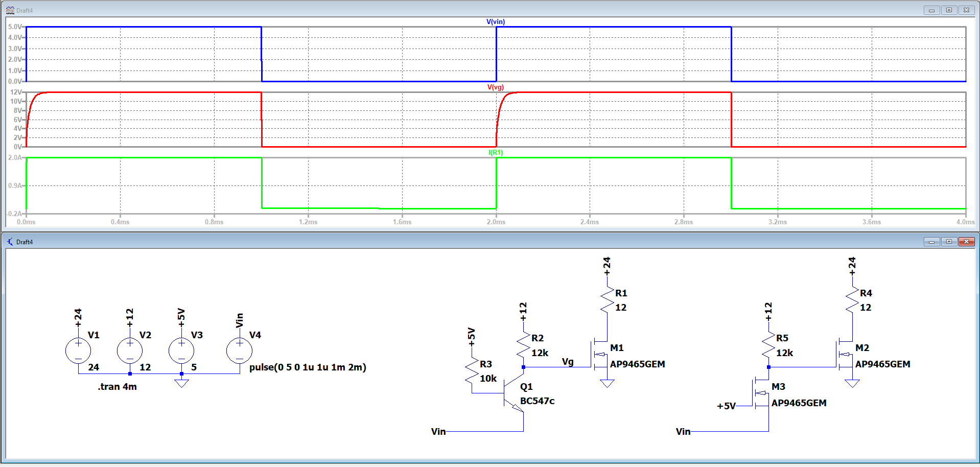This screenshot has height=467, width=980.
Task: Open the schematic window's title bar icon
Action: (10, 242)
